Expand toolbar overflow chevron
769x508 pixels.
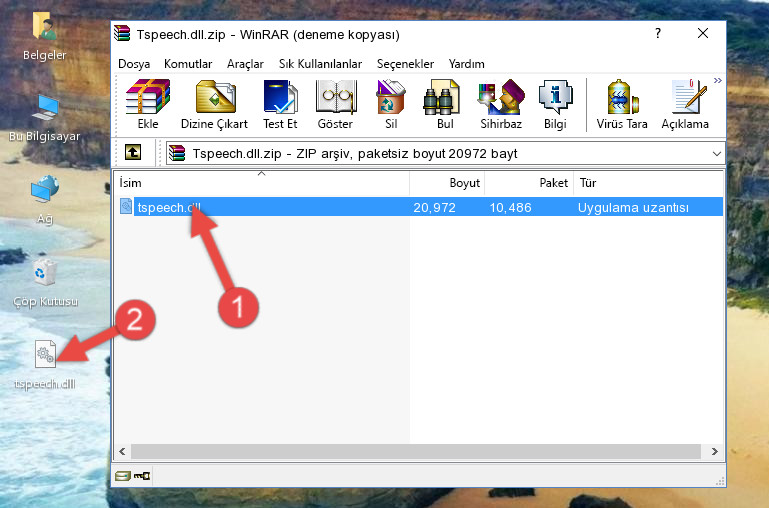point(718,80)
